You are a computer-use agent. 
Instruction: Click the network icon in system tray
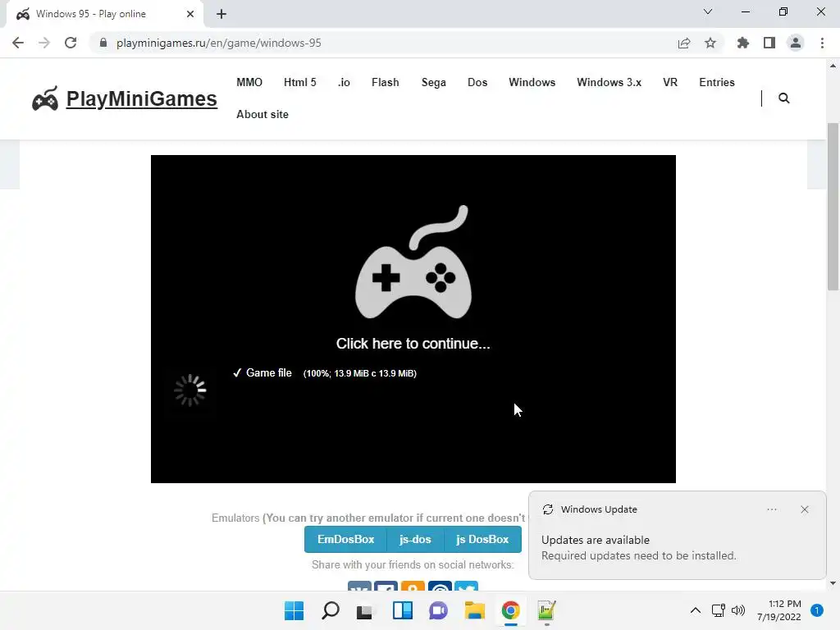click(718, 610)
